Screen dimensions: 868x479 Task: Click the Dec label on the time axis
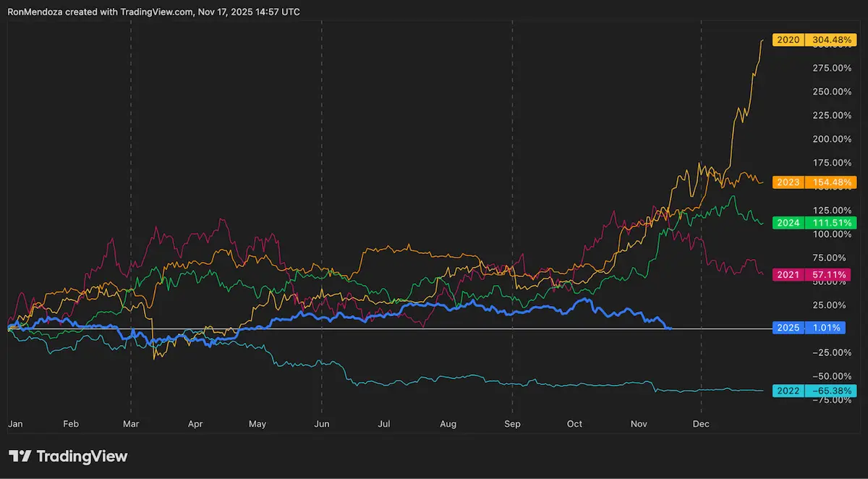pos(700,424)
